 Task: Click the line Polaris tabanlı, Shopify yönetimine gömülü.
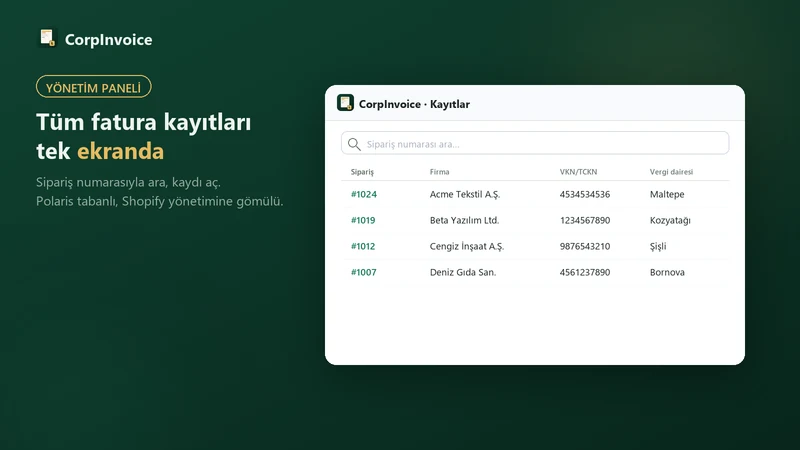click(x=159, y=202)
